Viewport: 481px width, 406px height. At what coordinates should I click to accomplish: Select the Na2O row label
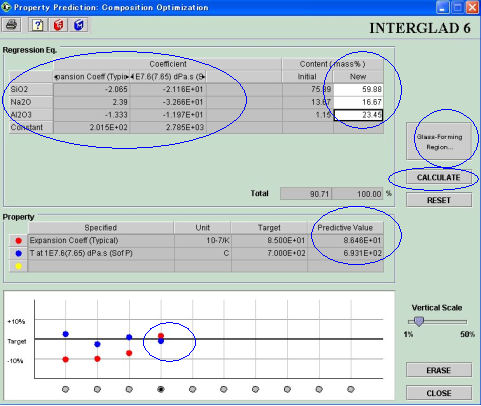pyautogui.click(x=31, y=102)
